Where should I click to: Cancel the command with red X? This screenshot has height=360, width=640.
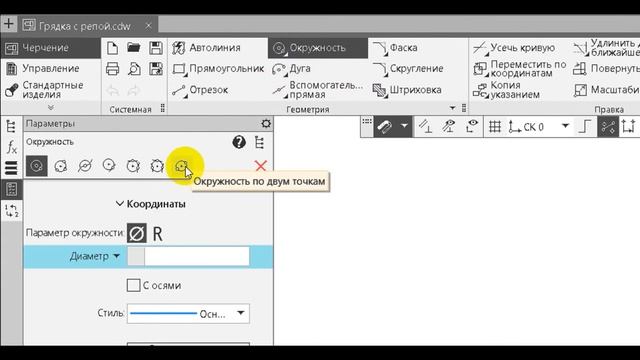260,166
